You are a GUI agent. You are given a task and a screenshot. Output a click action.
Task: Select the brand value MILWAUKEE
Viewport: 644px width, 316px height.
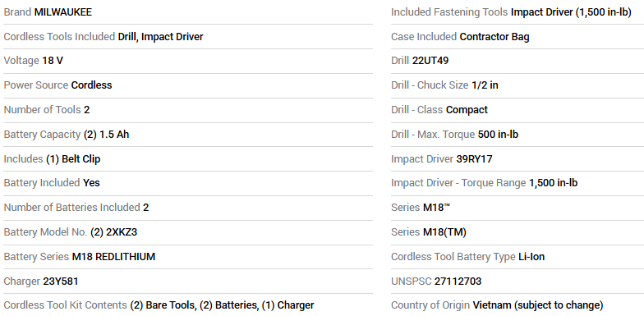(62, 12)
